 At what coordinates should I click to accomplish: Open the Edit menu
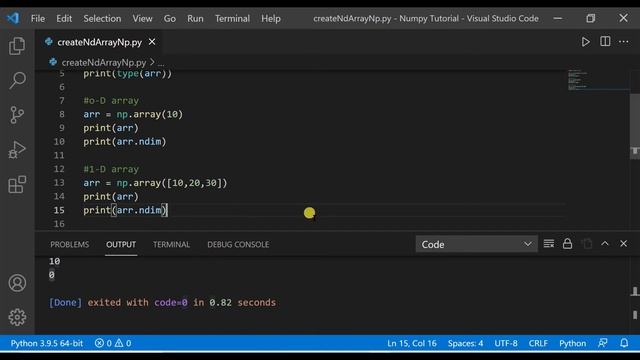[x=64, y=18]
